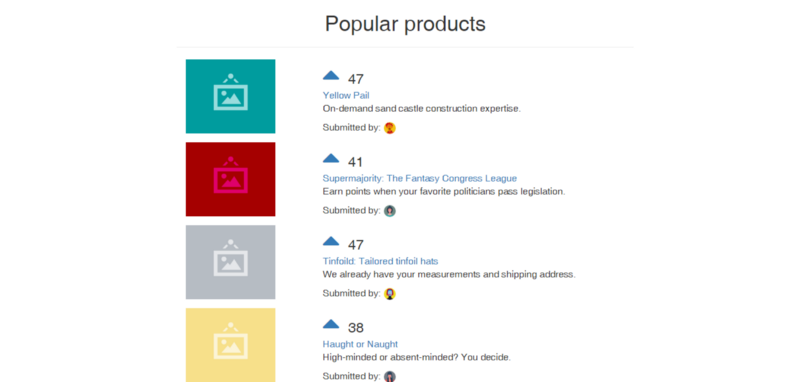This screenshot has width=800, height=382.
Task: Upvote Supermajority: The Fantasy Congress League
Action: coord(331,159)
